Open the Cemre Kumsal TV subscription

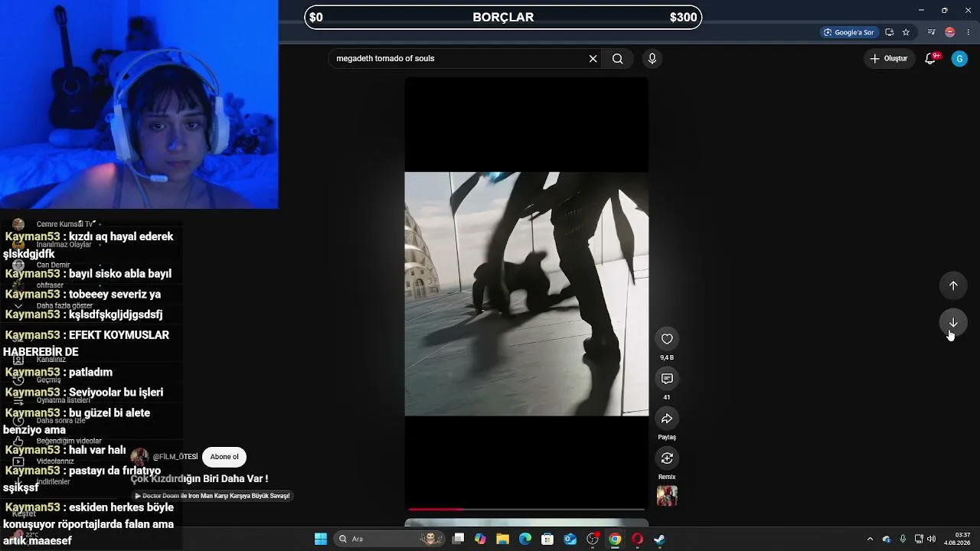click(x=64, y=224)
